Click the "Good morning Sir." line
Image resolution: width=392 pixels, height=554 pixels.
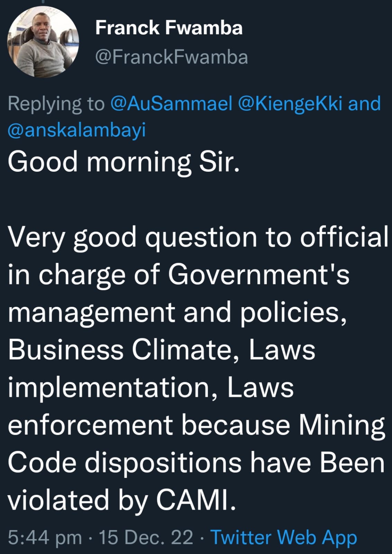click(124, 162)
